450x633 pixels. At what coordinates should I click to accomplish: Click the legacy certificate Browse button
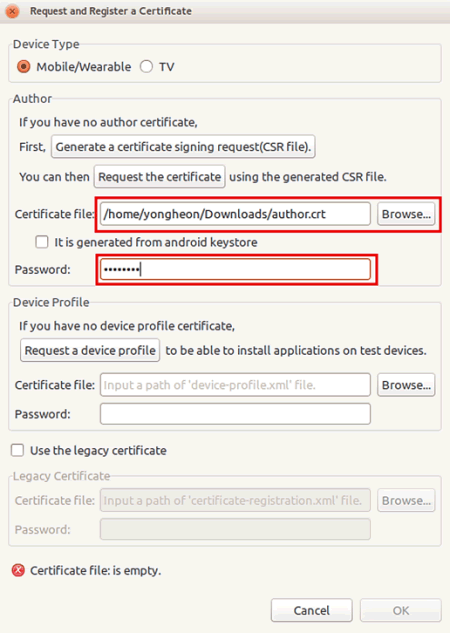pyautogui.click(x=406, y=500)
